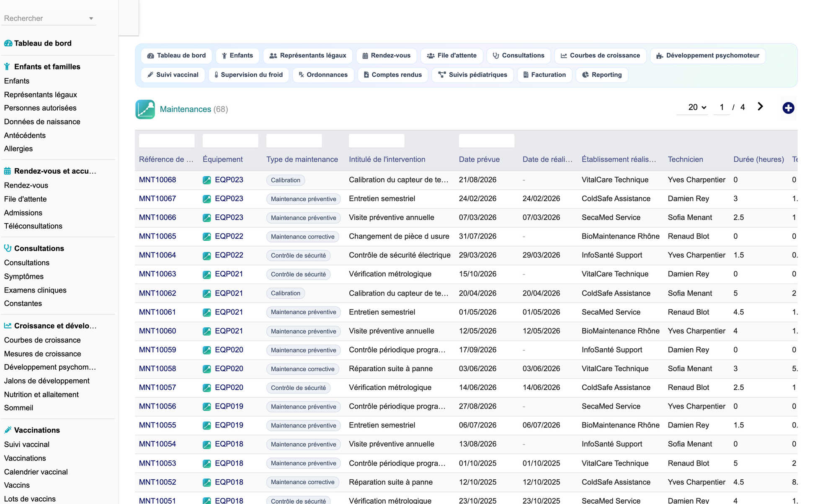The image size is (815, 504).
Task: Click equipment icon in row MNT10056
Action: pyautogui.click(x=207, y=406)
